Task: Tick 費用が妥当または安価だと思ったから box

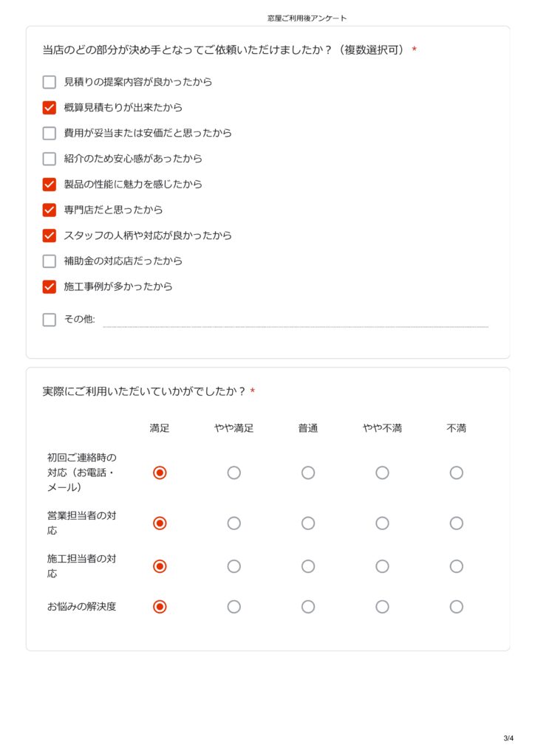Action: 50,134
